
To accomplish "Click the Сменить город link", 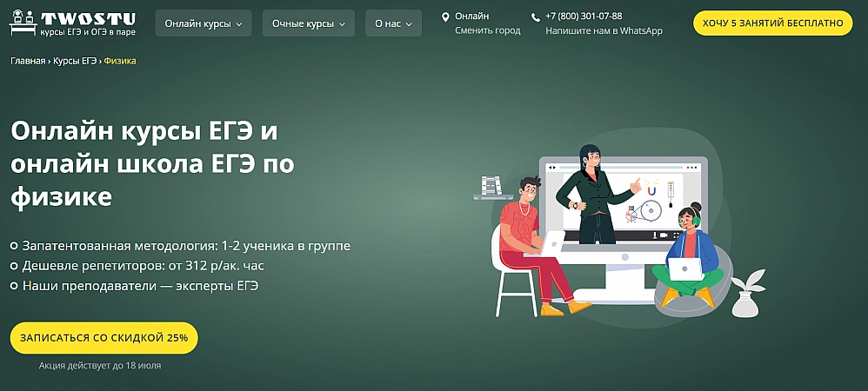I will point(487,30).
